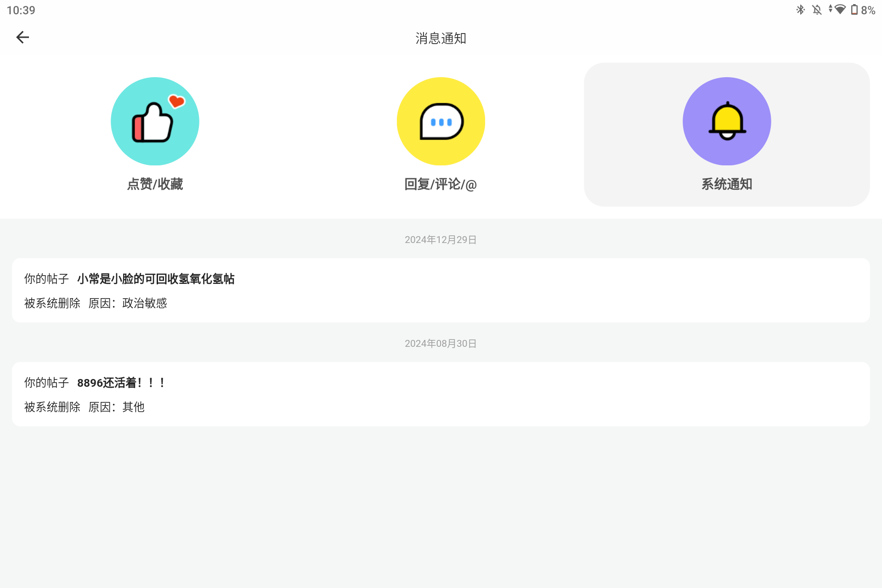Click the date header 2024年12月29日
This screenshot has height=588, width=882.
(x=441, y=240)
